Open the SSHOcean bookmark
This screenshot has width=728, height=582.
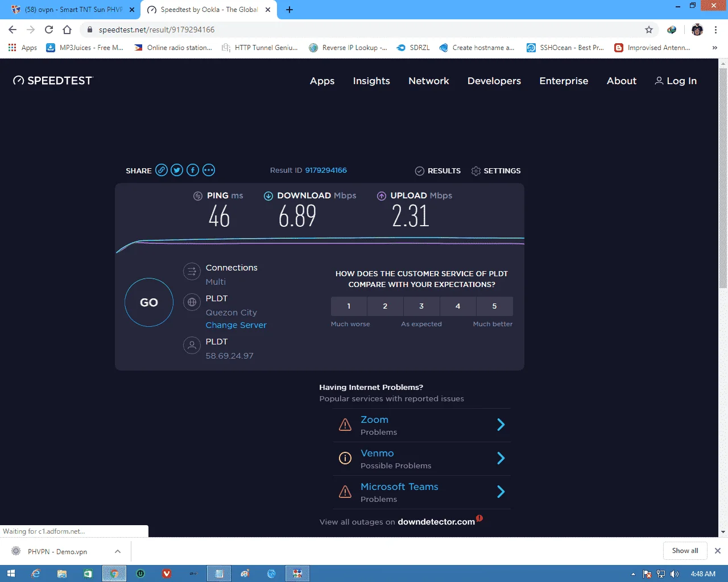(565, 48)
